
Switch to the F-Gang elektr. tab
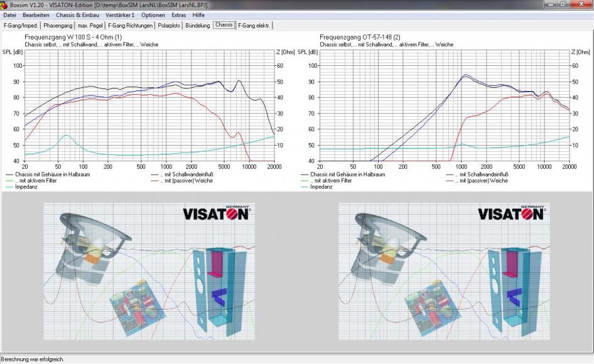(254, 25)
